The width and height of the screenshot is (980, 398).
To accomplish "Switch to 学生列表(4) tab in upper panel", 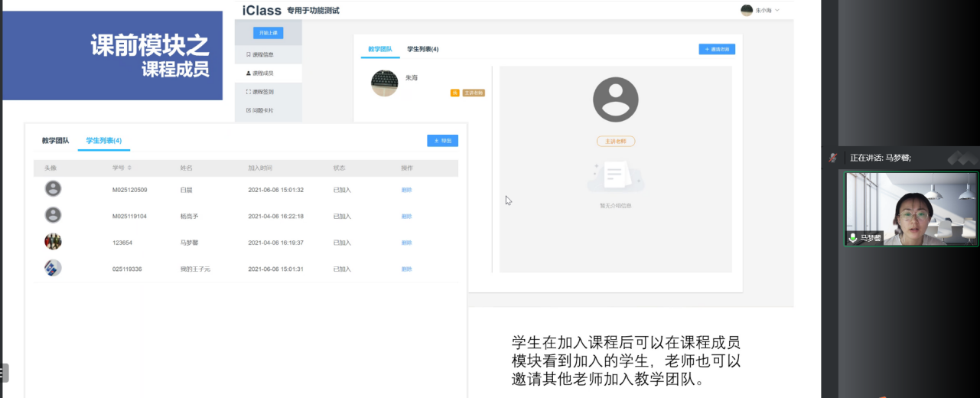I will click(422, 49).
